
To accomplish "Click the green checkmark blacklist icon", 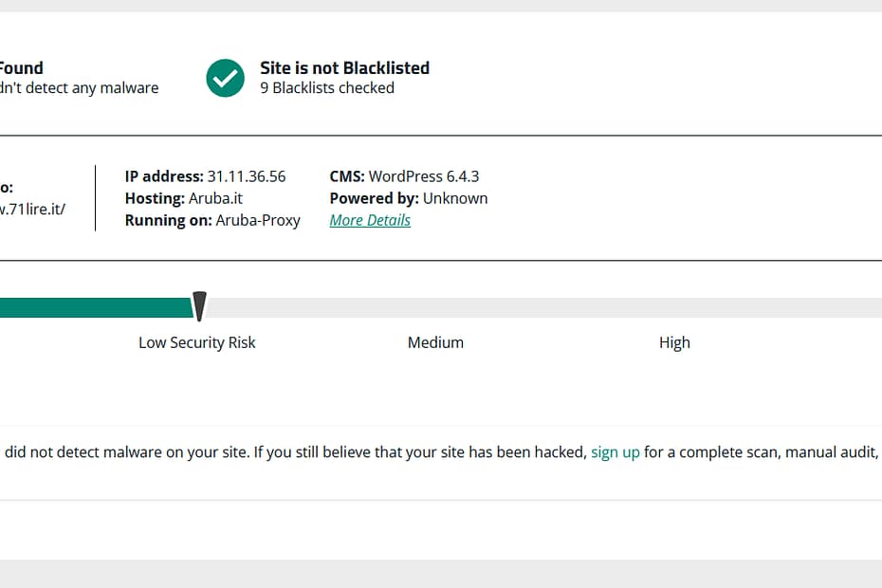I will coord(226,78).
